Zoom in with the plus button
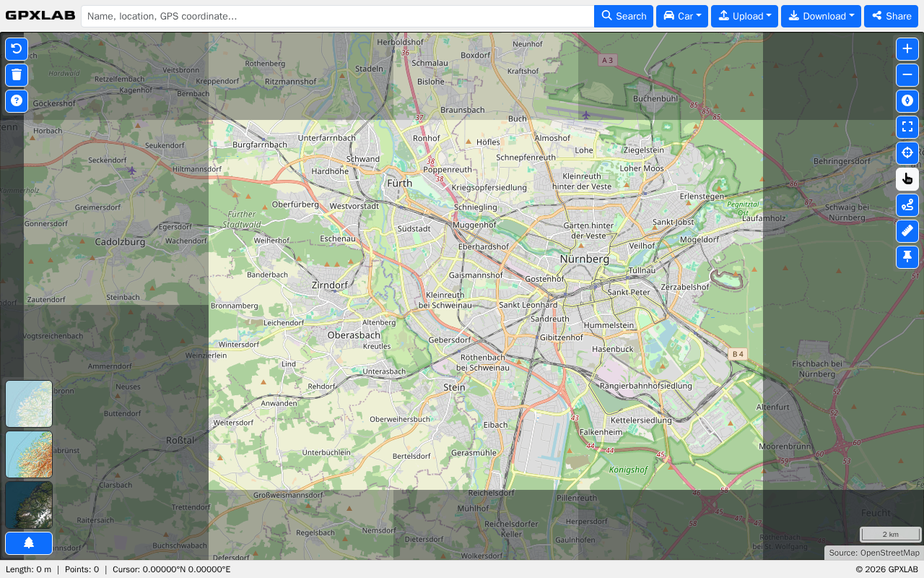The image size is (924, 578). tap(907, 49)
